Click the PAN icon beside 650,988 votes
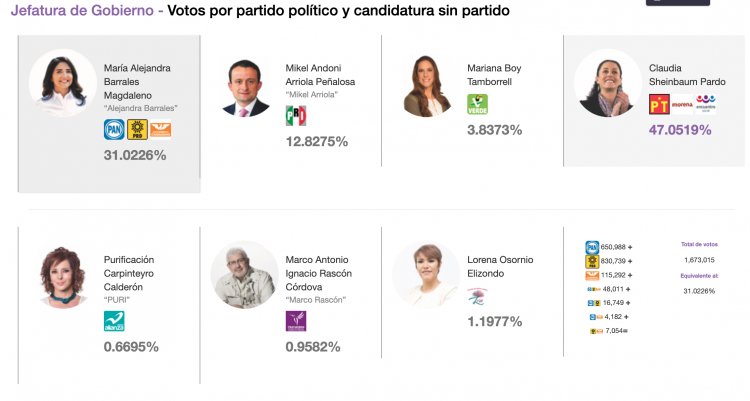Screen dimensions: 750x401 point(592,247)
